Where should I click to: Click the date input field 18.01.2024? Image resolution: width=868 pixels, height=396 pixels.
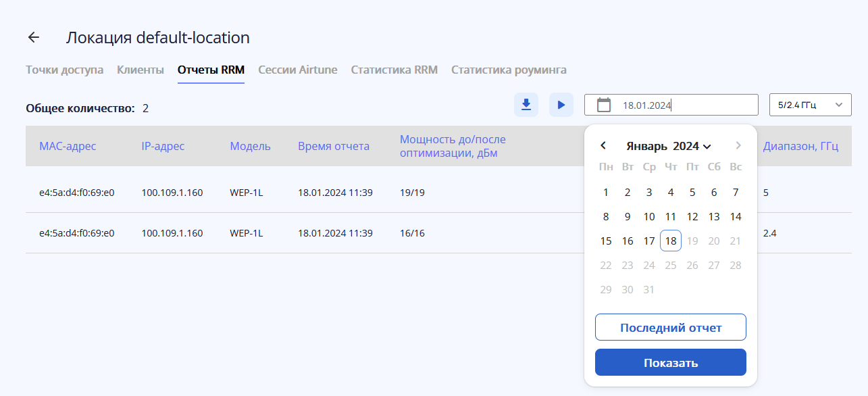click(x=682, y=105)
